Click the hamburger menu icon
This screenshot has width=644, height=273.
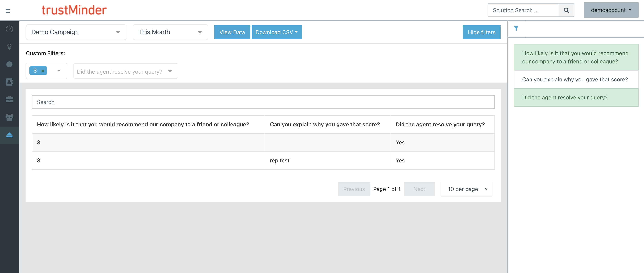pyautogui.click(x=8, y=11)
